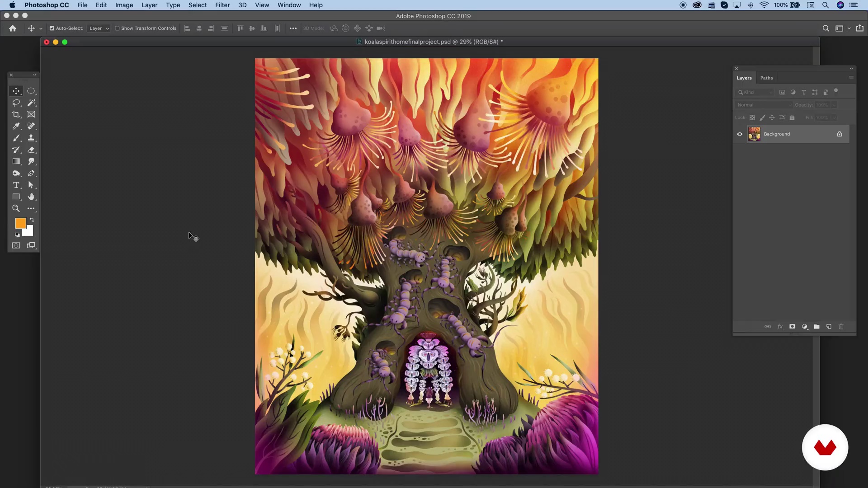Select the Gradient tool
Screen dimensions: 868x488
tap(16, 161)
